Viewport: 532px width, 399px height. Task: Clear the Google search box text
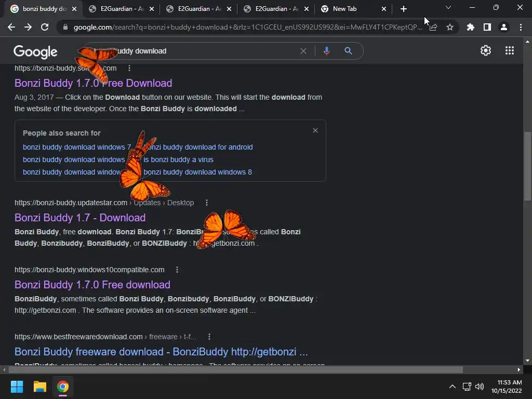click(303, 51)
